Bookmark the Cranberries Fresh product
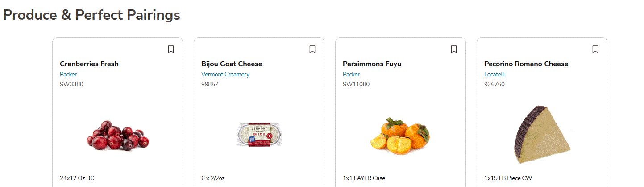 click(x=171, y=49)
